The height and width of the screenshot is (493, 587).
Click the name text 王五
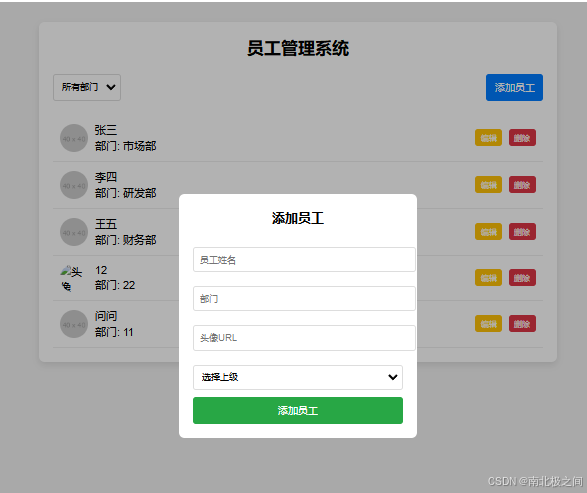click(106, 224)
